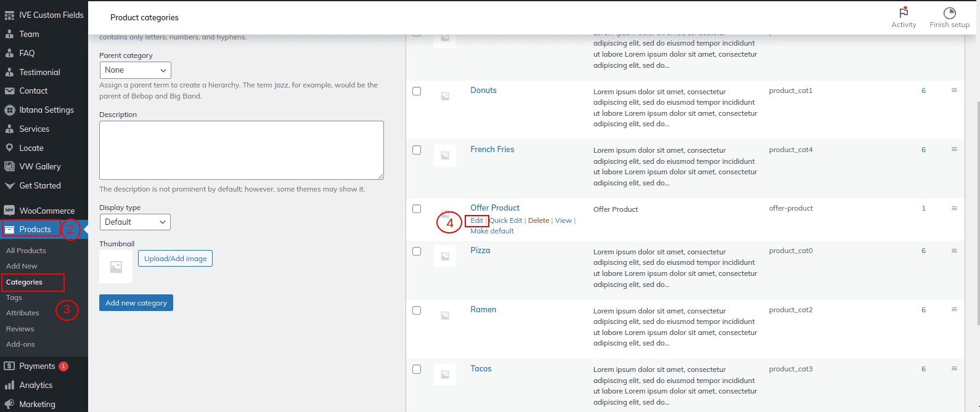Click the Contact envelope icon
The image size is (980, 412).
pos(9,91)
